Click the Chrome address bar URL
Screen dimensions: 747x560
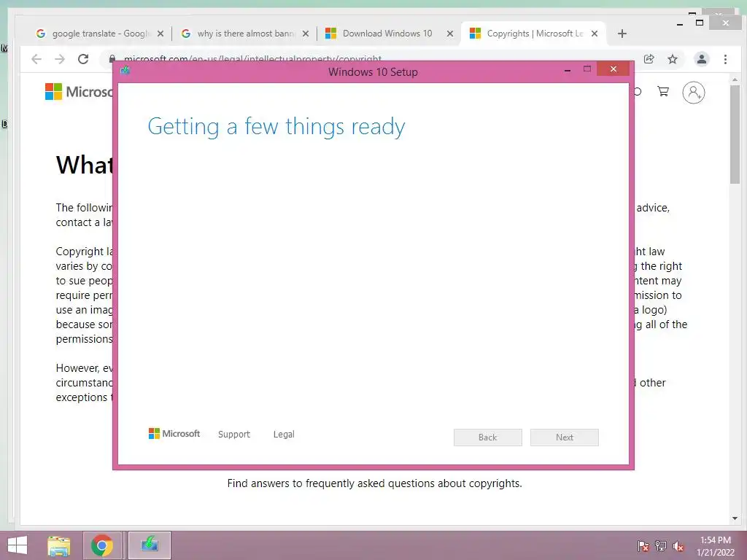click(252, 58)
